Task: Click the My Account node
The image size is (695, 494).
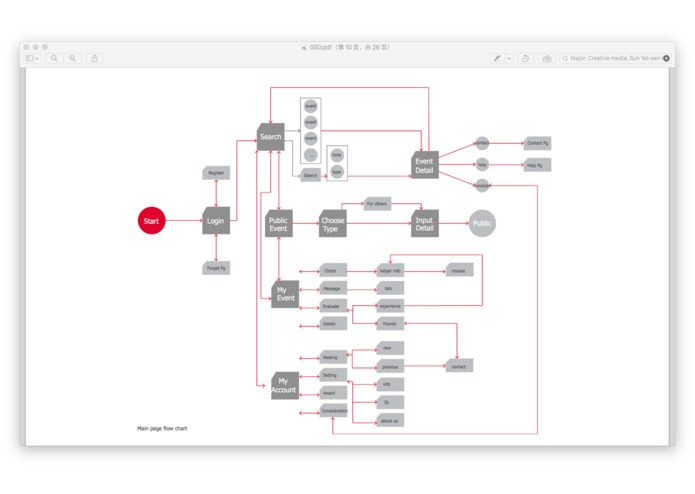Action: [285, 385]
